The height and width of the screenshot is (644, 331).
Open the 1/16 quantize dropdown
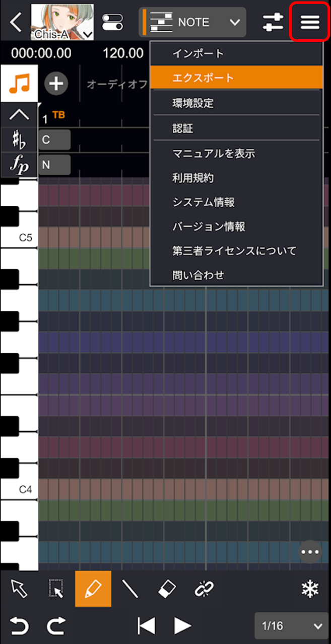point(291,626)
